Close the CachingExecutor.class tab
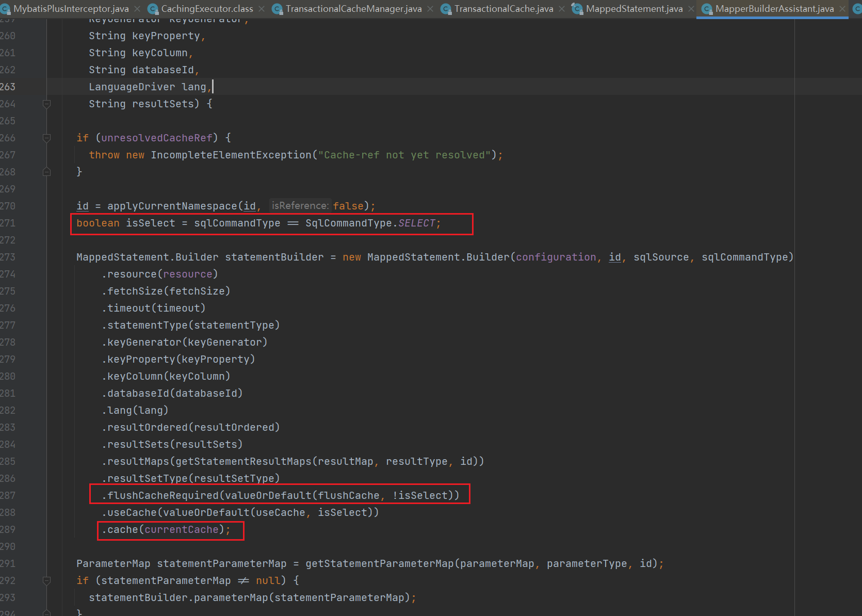This screenshot has width=862, height=616. 262,9
